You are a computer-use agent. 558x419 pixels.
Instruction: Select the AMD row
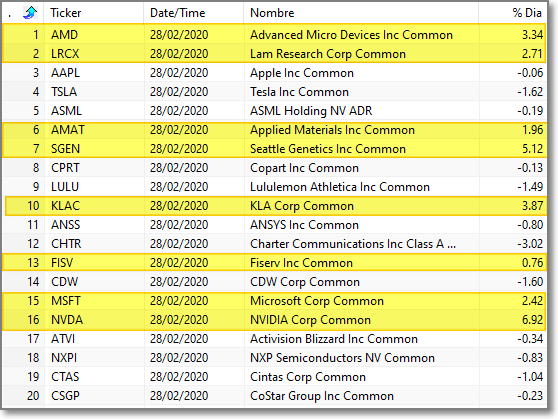click(x=274, y=35)
